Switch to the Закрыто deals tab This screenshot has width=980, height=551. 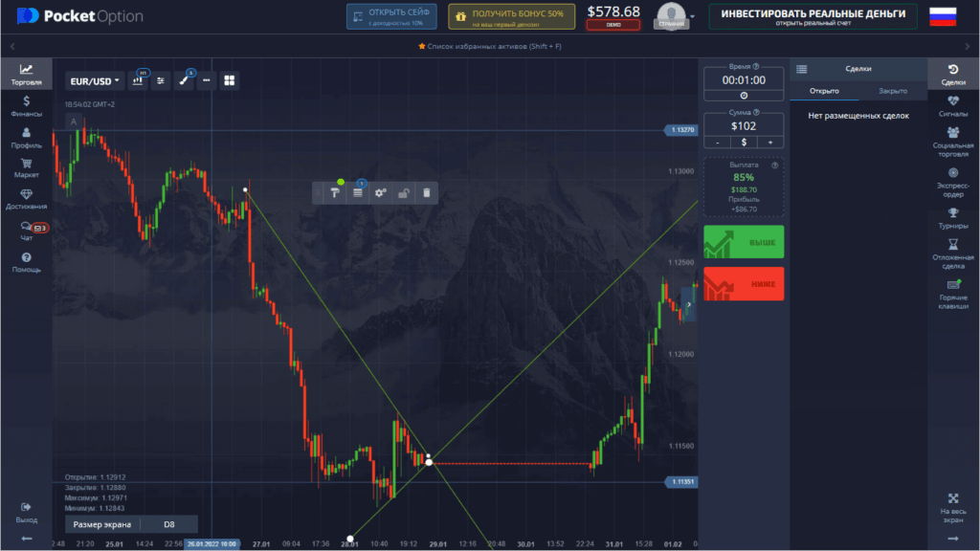[x=893, y=91]
